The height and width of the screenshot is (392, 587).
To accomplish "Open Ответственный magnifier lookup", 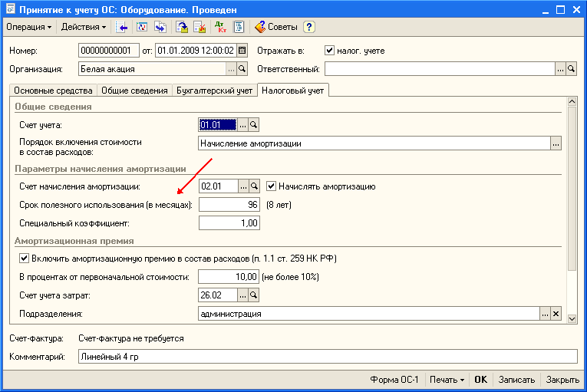I will (571, 69).
